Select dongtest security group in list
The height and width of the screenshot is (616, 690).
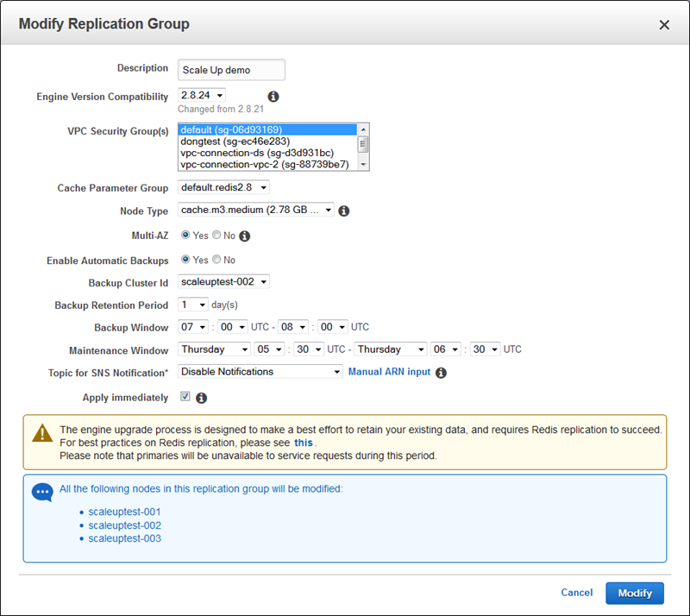click(x=235, y=141)
